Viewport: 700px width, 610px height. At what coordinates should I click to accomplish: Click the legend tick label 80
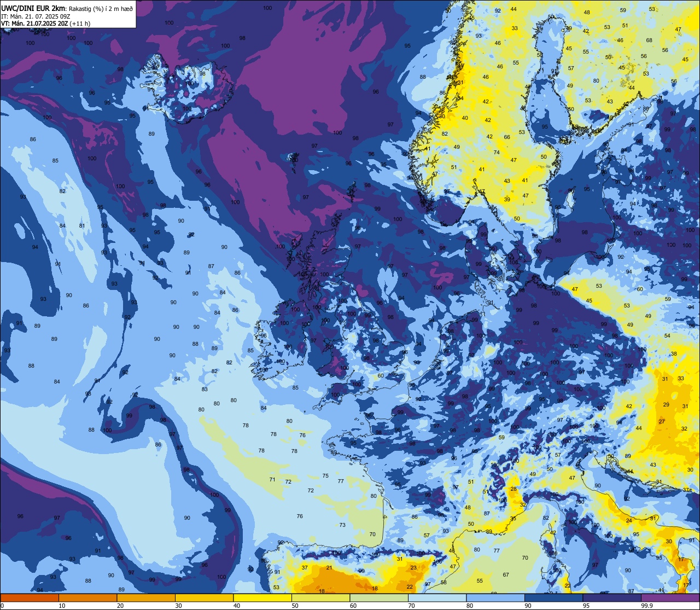pyautogui.click(x=470, y=606)
